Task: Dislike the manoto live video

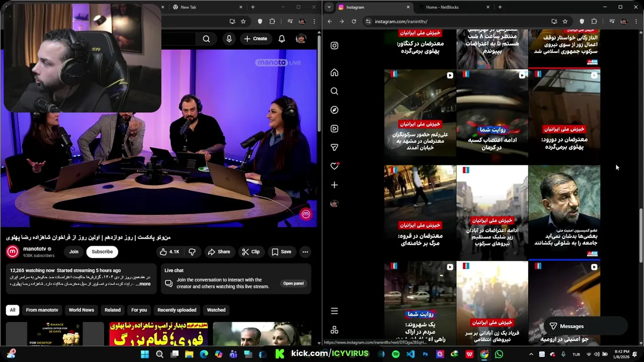Action: [x=192, y=252]
